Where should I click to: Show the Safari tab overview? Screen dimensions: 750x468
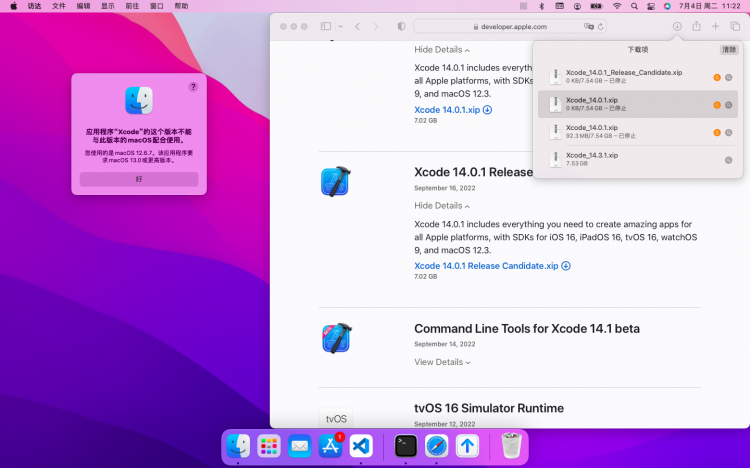pyautogui.click(x=735, y=26)
